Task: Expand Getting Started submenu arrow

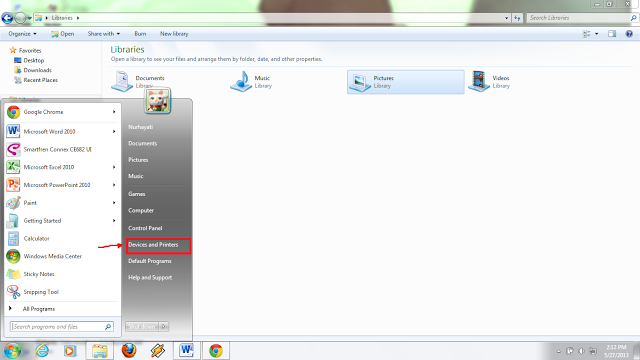Action: pos(114,220)
